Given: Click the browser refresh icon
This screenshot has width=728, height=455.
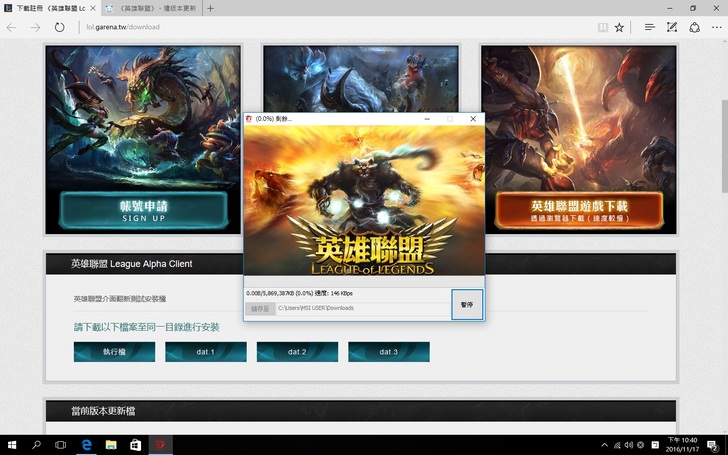Looking at the screenshot, I should 59,27.
